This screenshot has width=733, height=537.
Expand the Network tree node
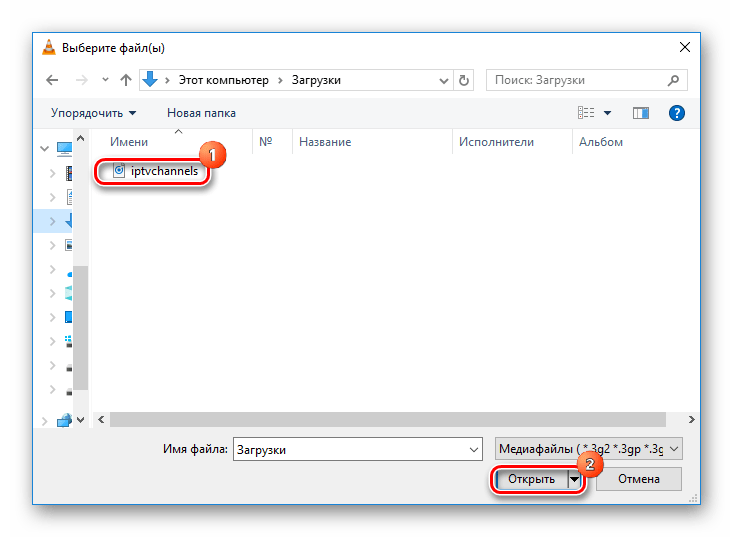44,421
